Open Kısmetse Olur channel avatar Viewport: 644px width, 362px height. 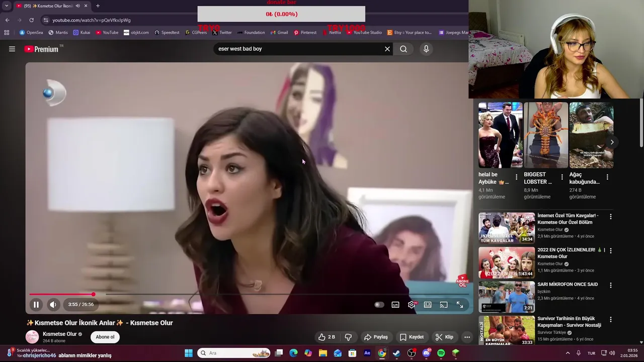pyautogui.click(x=32, y=337)
